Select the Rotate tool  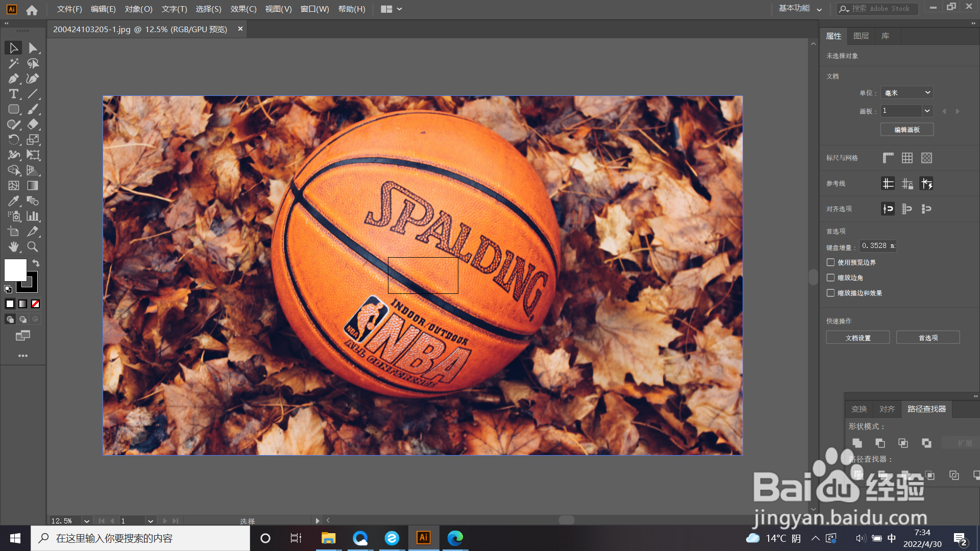(x=14, y=140)
